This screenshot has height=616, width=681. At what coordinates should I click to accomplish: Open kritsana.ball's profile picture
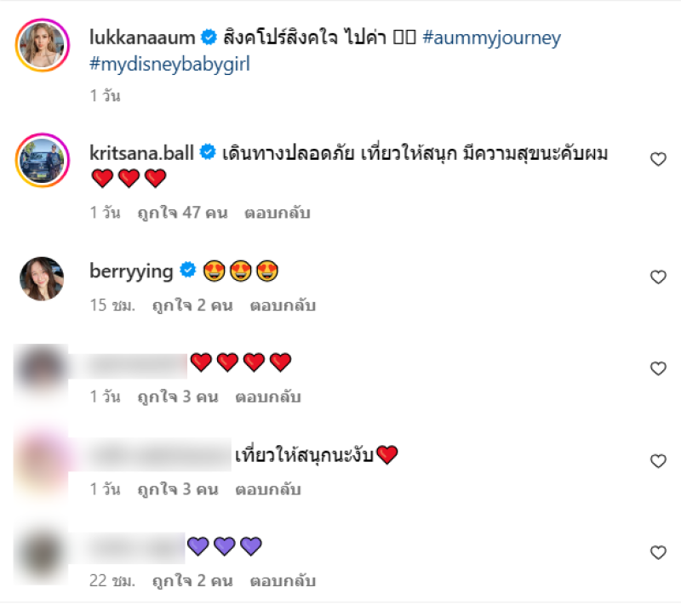click(43, 160)
